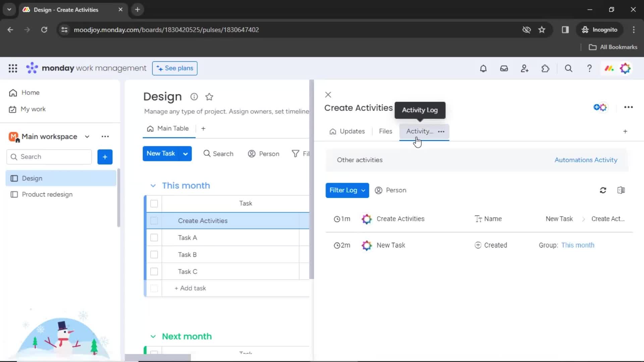Expand the This month group
The width and height of the screenshot is (644, 362).
(153, 185)
